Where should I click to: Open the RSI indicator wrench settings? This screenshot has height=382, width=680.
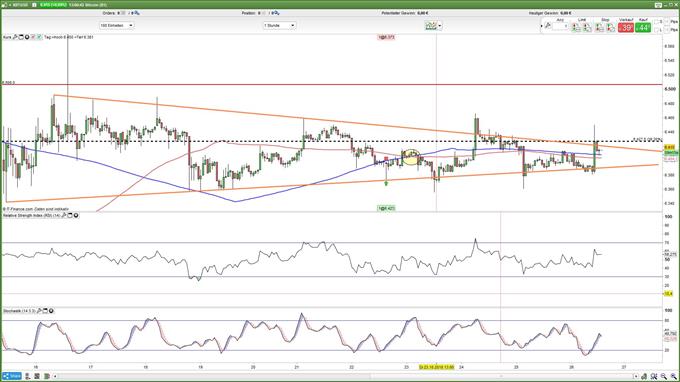point(64,215)
